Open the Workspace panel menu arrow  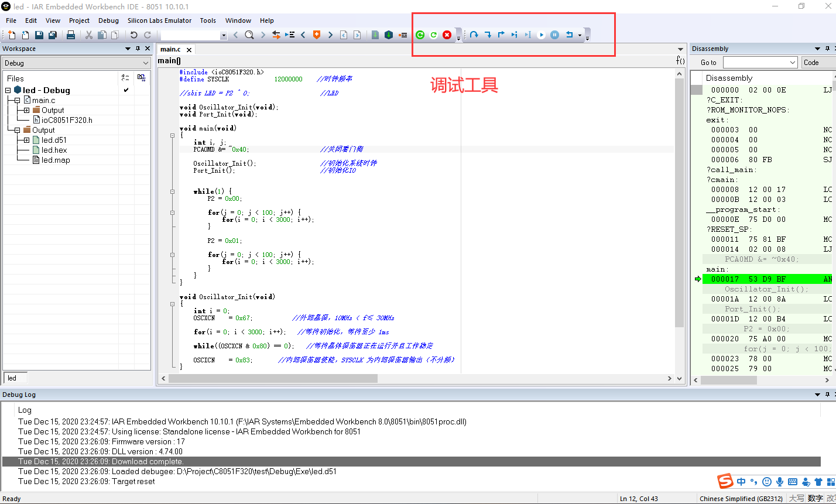pos(128,49)
